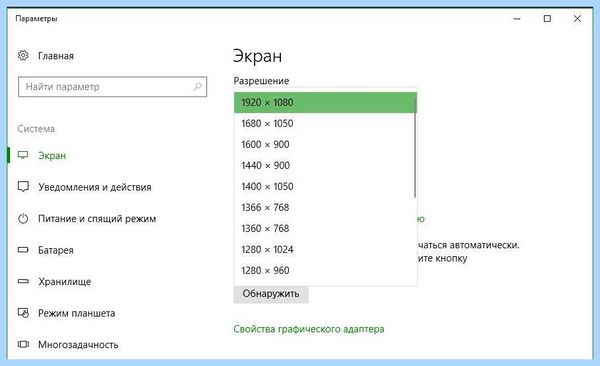Click the tablet icon for Режим планшета
The image size is (600, 366).
click(x=23, y=313)
